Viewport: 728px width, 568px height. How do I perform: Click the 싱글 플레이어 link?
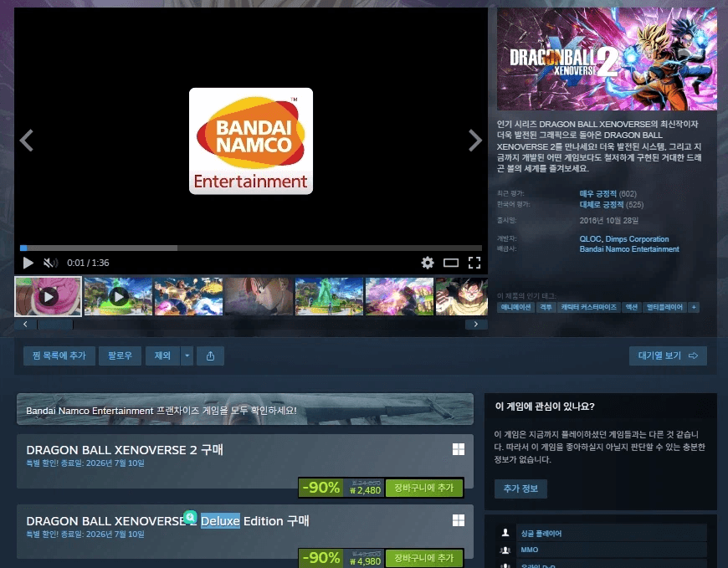click(x=541, y=534)
